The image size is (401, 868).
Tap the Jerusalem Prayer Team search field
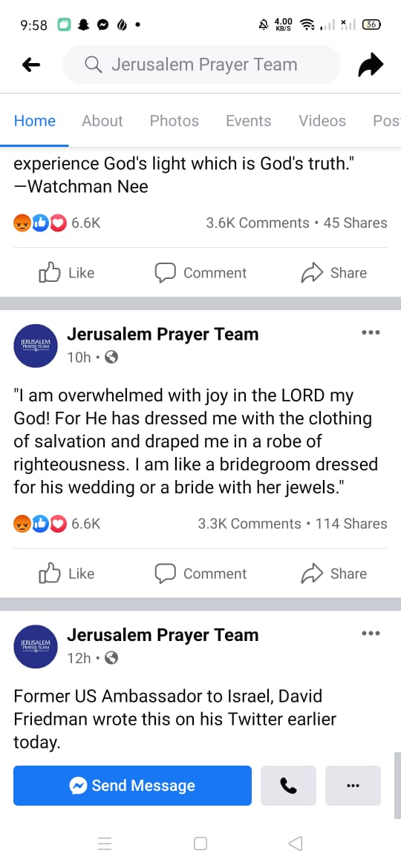pyautogui.click(x=201, y=65)
